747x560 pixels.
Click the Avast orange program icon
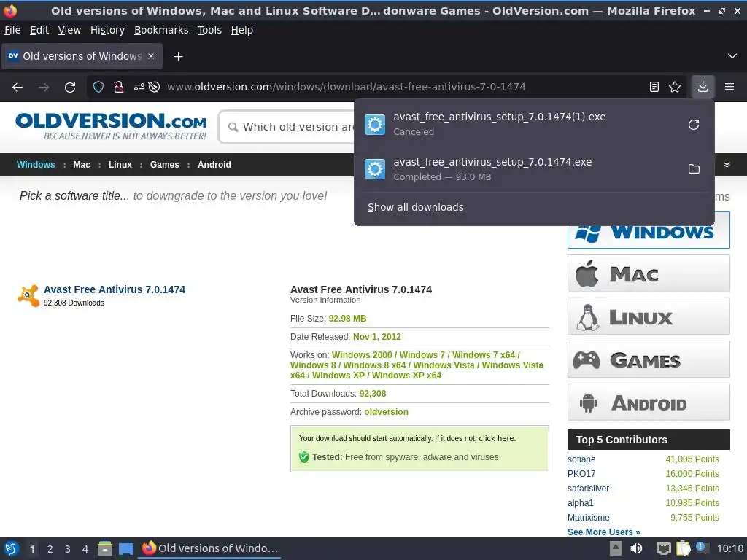pos(28,296)
